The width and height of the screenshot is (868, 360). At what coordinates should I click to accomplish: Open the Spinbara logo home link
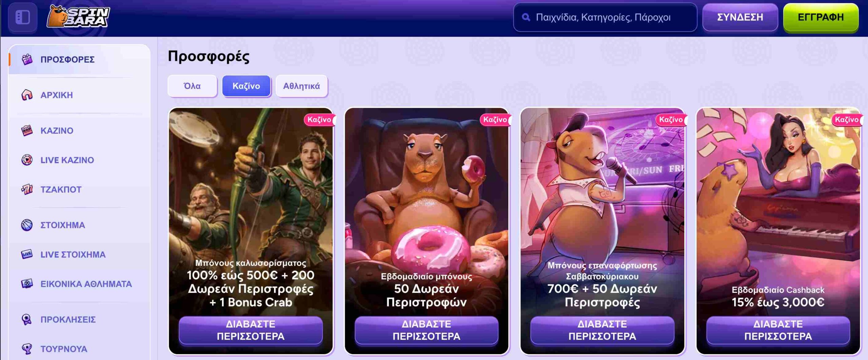pos(78,16)
